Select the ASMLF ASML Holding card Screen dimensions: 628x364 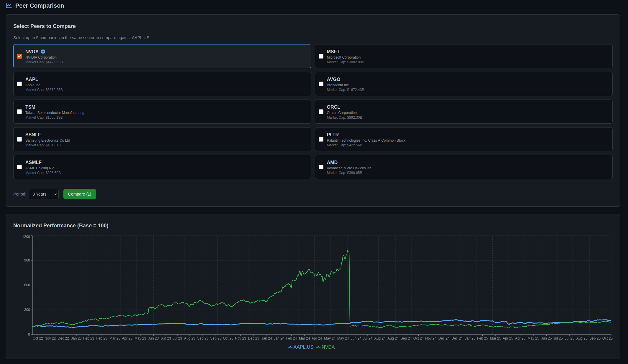coord(162,167)
